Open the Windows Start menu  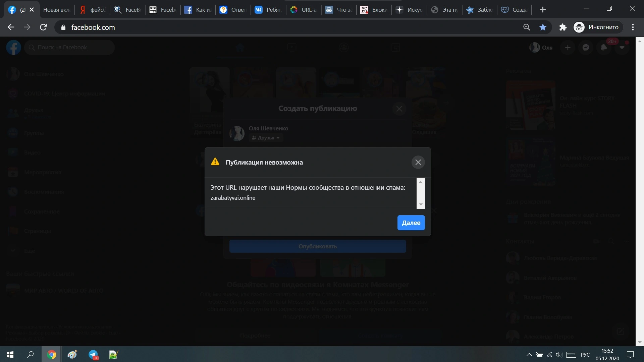[10, 354]
